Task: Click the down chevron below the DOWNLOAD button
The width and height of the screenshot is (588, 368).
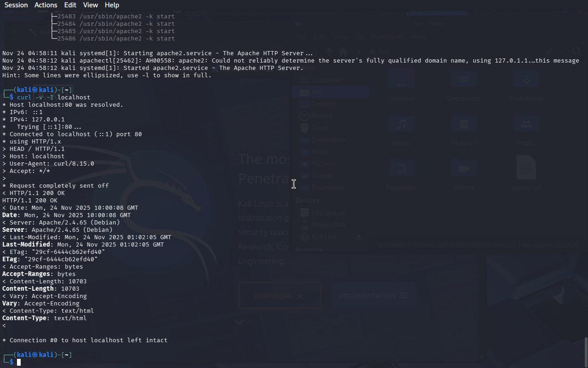Action: click(x=239, y=322)
